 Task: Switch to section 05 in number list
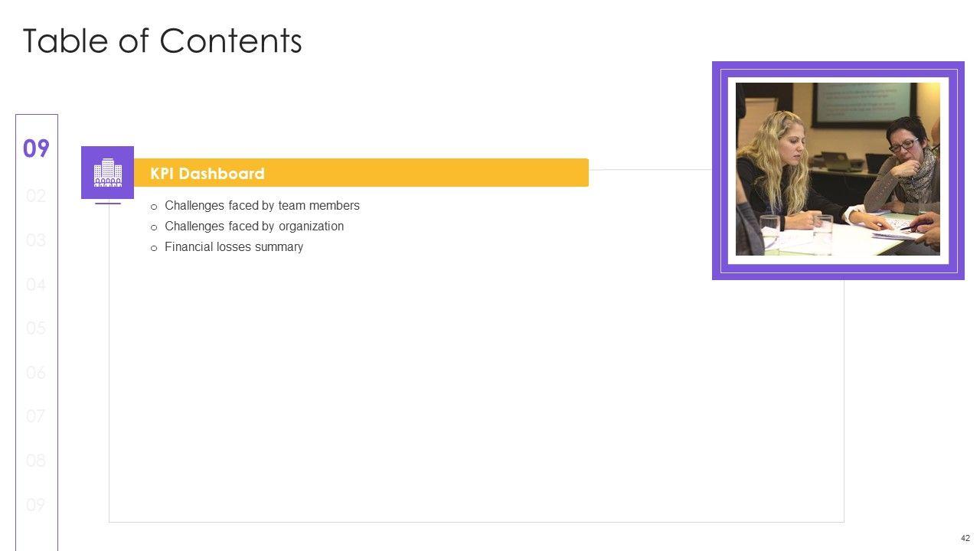[x=36, y=328]
